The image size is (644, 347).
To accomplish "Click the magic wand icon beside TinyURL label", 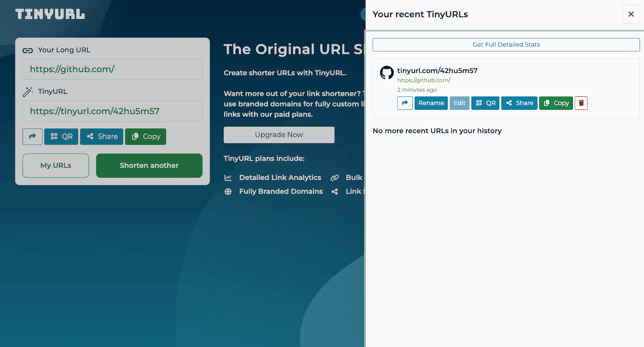I will (x=28, y=92).
